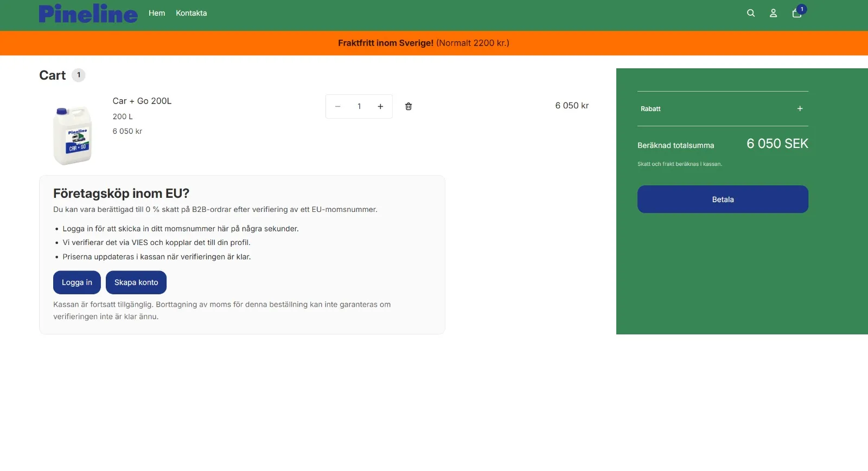Viewport: 868px width, 471px height.
Task: Focus the quantity input field showing 1
Action: (359, 107)
